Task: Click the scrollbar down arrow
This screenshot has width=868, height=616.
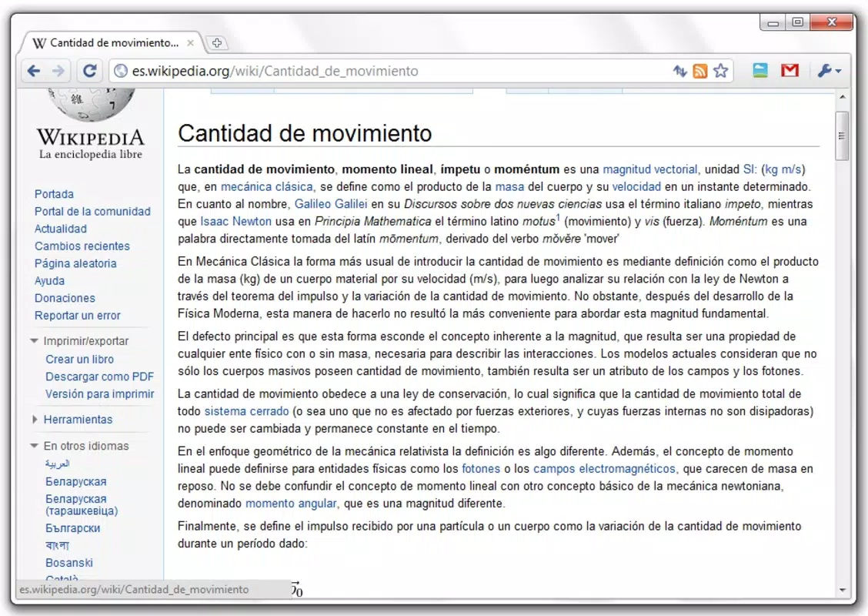Action: [x=842, y=590]
